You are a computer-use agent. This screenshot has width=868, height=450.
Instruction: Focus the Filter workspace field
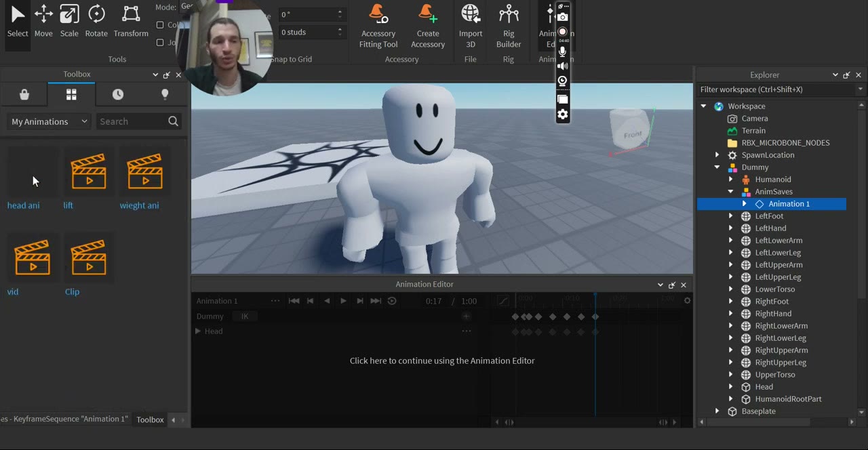pyautogui.click(x=776, y=89)
